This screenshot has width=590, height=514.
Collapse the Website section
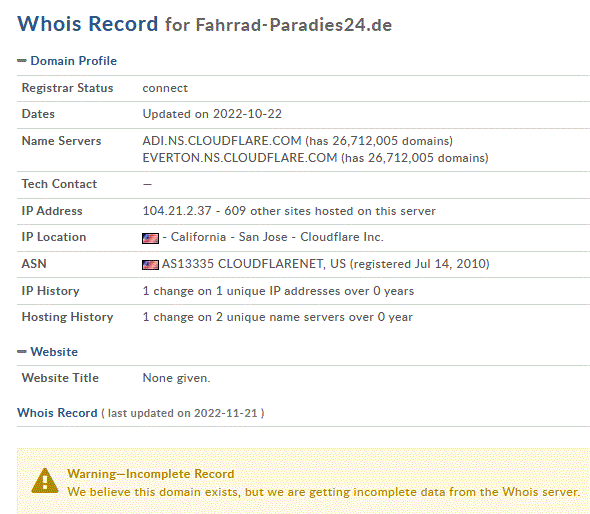(21, 351)
